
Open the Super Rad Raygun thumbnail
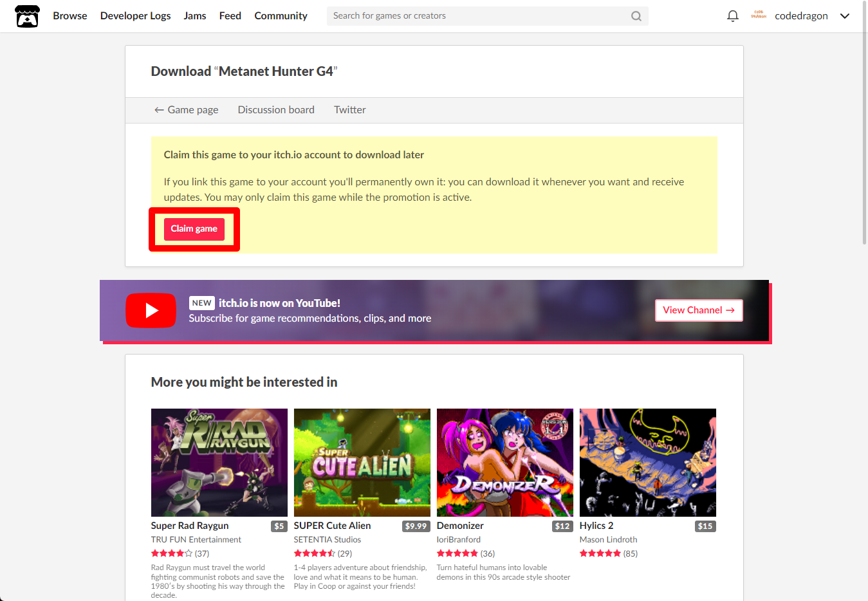point(219,463)
